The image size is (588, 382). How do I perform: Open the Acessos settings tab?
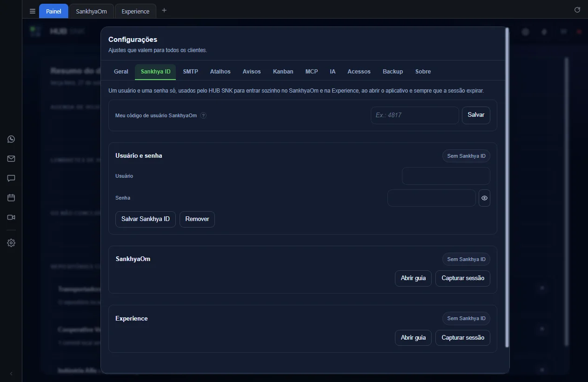359,72
